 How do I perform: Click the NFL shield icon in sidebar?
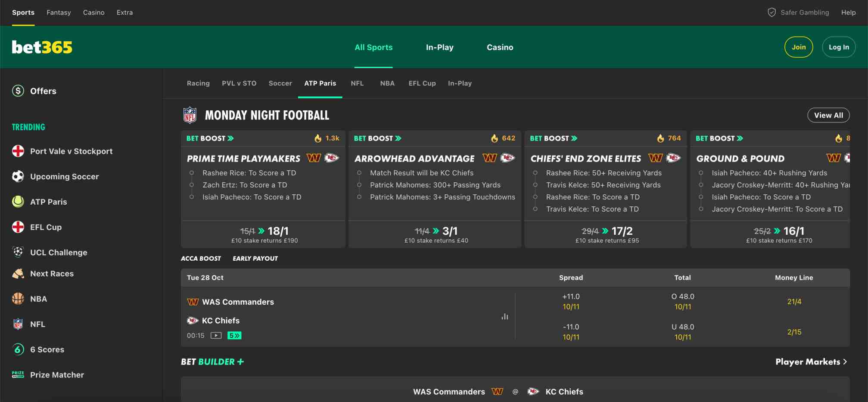click(x=18, y=324)
